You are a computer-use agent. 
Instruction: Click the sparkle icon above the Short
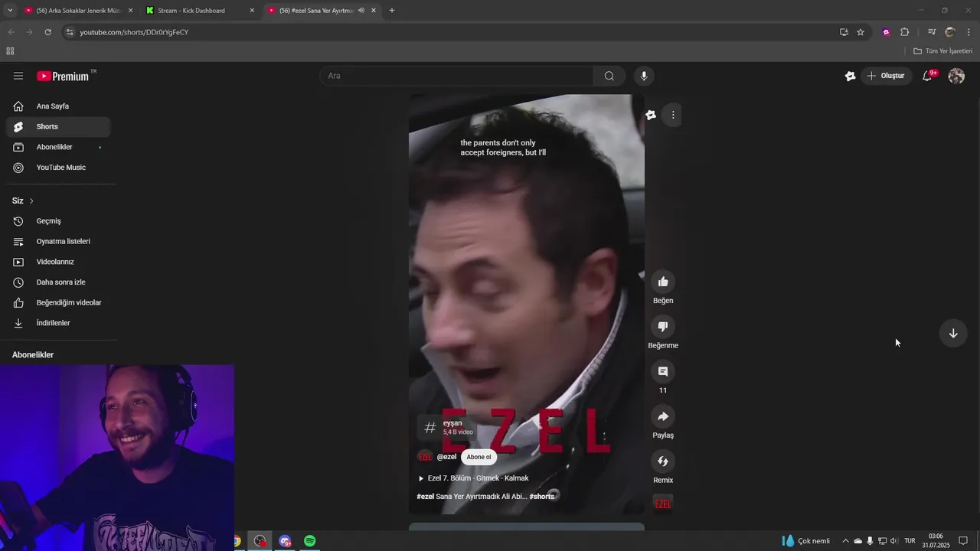tap(651, 115)
